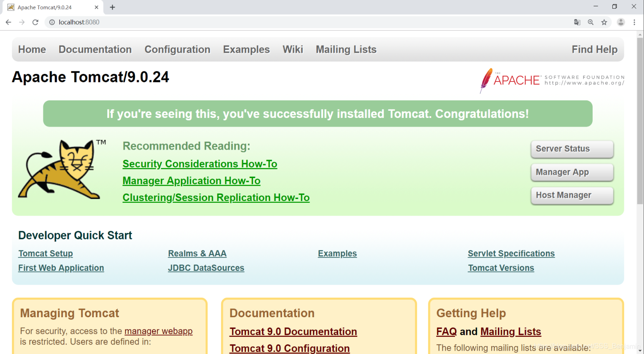This screenshot has height=354, width=644.
Task: Open the Host Manager button
Action: click(572, 195)
